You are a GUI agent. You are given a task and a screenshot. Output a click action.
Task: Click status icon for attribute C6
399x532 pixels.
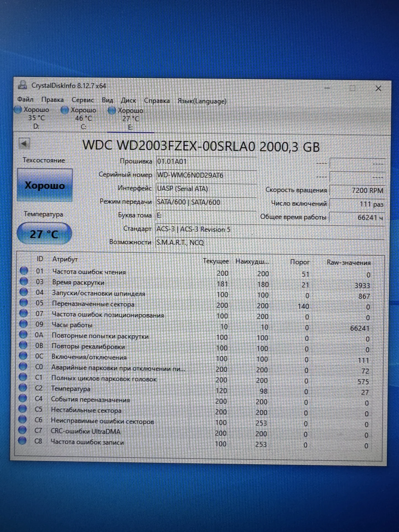pyautogui.click(x=22, y=419)
